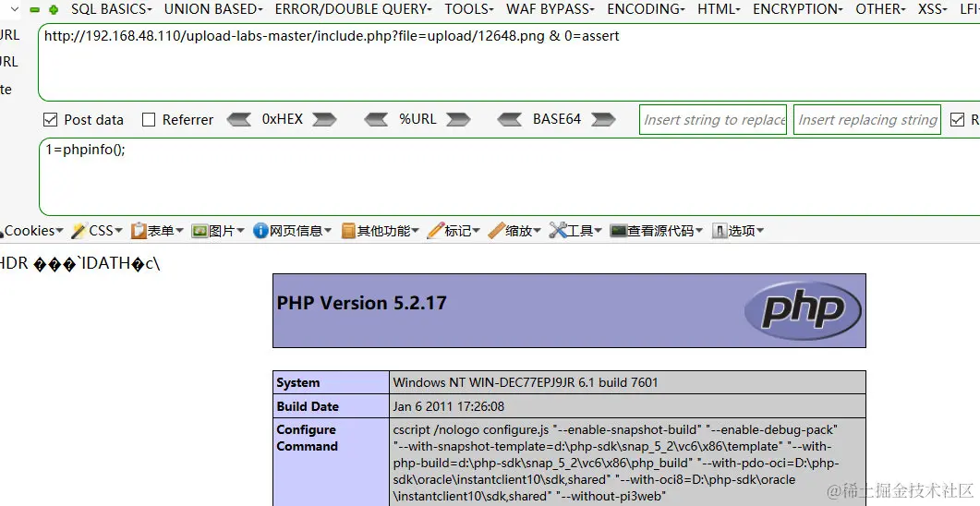Open the TOOLS dropdown menu

(468, 9)
